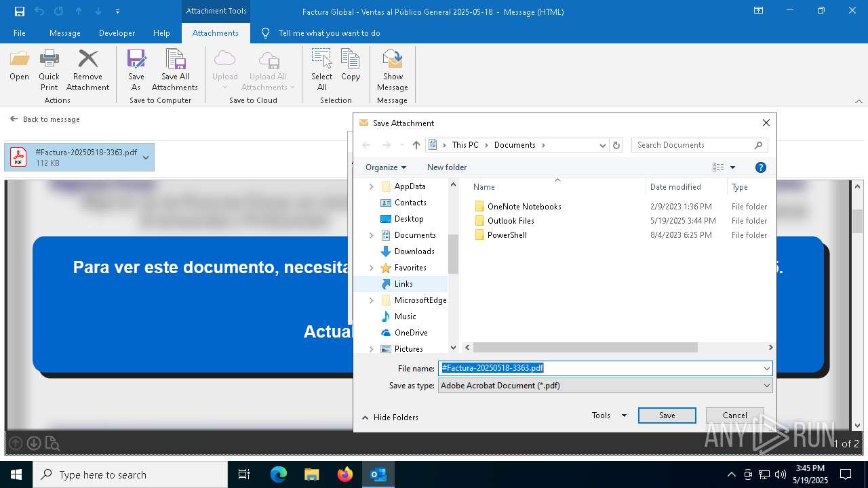868x488 pixels.
Task: Select Music in the folder tree
Action: [x=405, y=317]
